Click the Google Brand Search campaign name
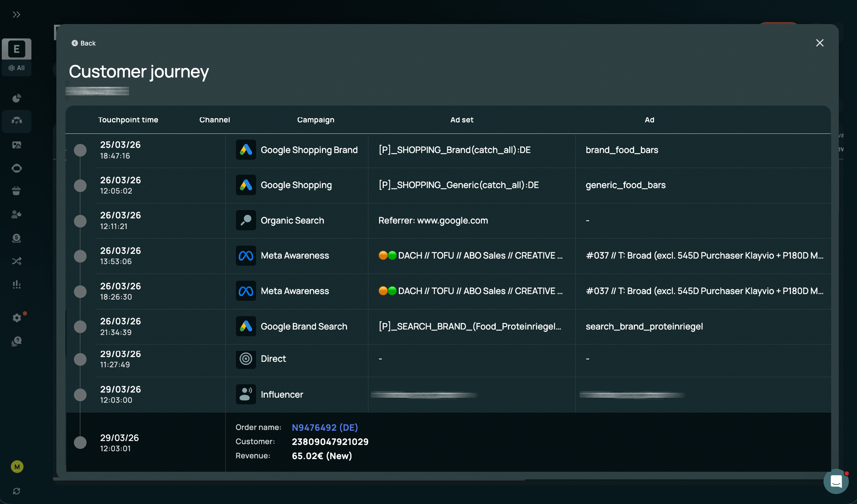Image resolution: width=857 pixels, height=504 pixels. click(x=304, y=326)
